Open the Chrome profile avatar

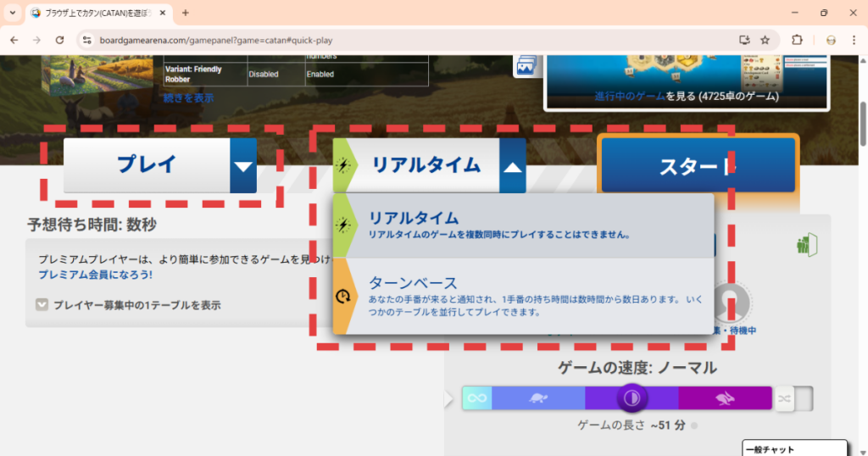[x=831, y=40]
